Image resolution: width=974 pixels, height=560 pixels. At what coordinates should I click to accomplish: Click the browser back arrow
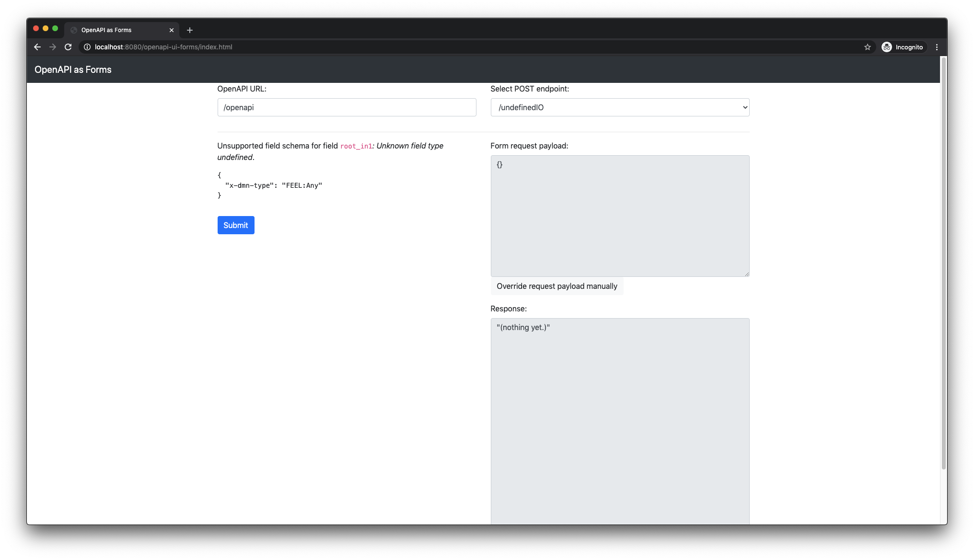[x=37, y=47]
